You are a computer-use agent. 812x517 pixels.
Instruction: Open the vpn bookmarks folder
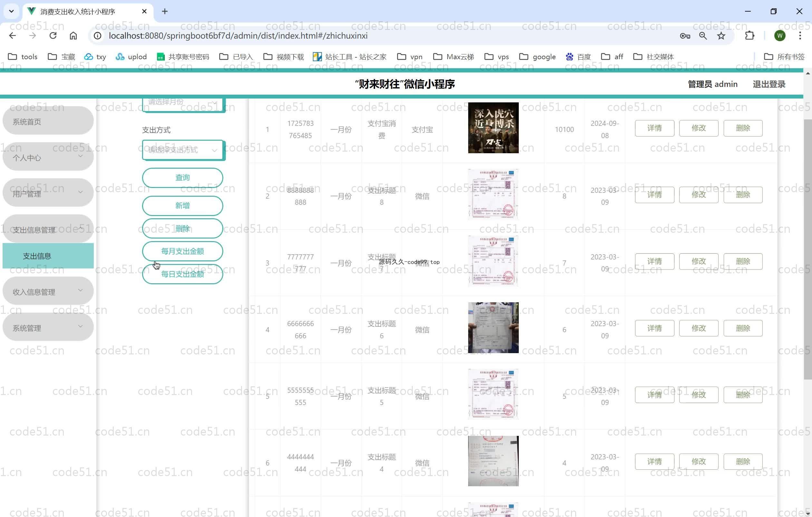[x=410, y=57]
